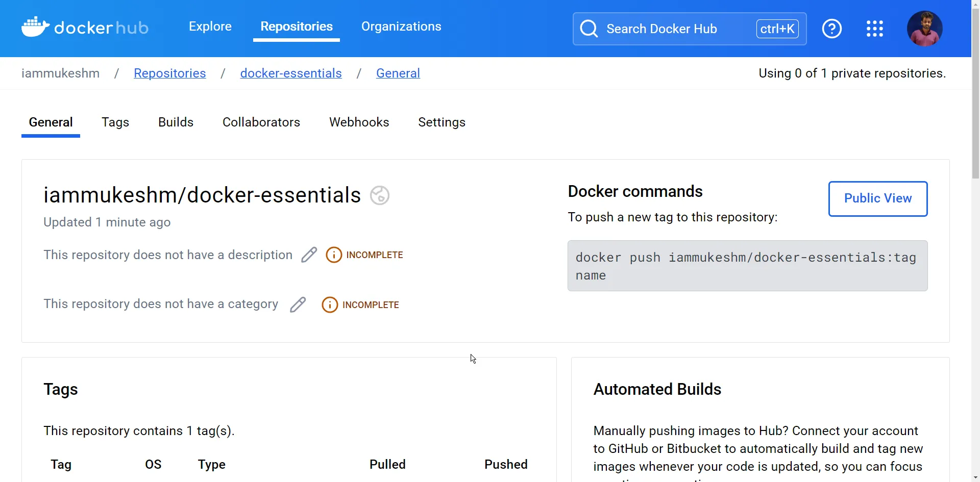The image size is (980, 482).
Task: Switch to the Tags tab
Action: (115, 122)
